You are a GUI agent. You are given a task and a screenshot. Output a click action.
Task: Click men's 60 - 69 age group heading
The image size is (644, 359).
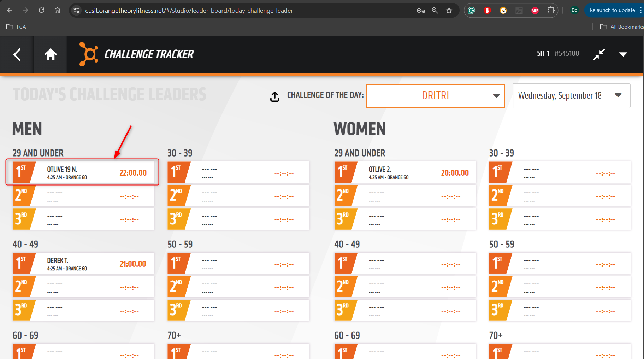click(25, 335)
